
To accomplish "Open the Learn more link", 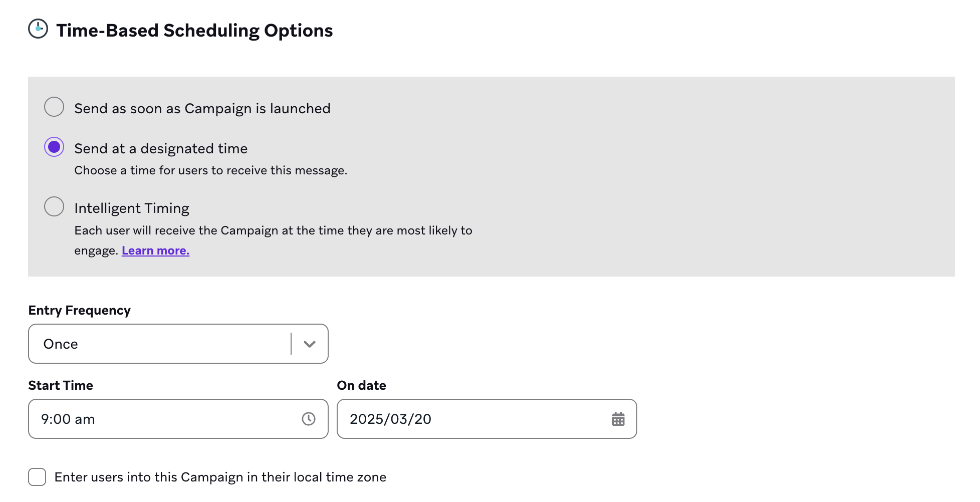I will click(x=155, y=250).
